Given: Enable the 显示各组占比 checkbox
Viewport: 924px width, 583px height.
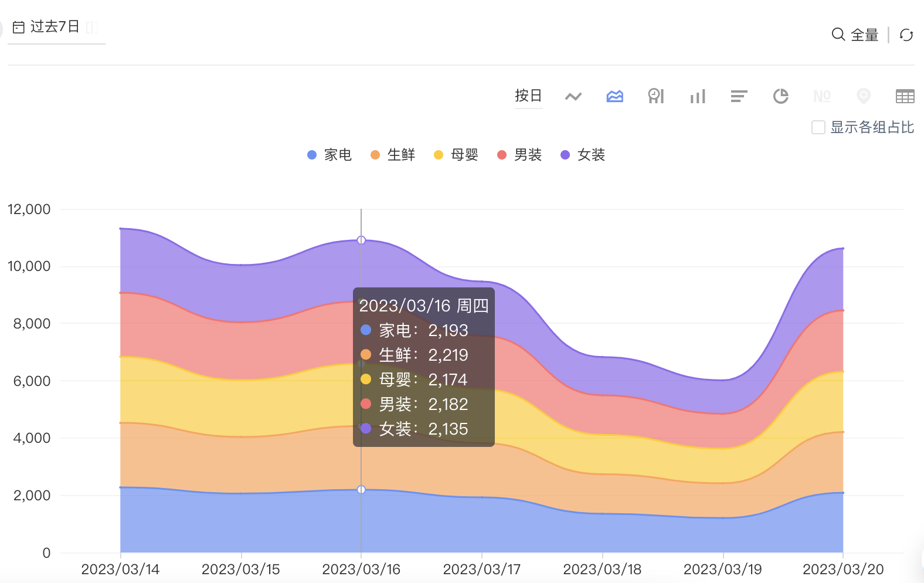Looking at the screenshot, I should [818, 127].
